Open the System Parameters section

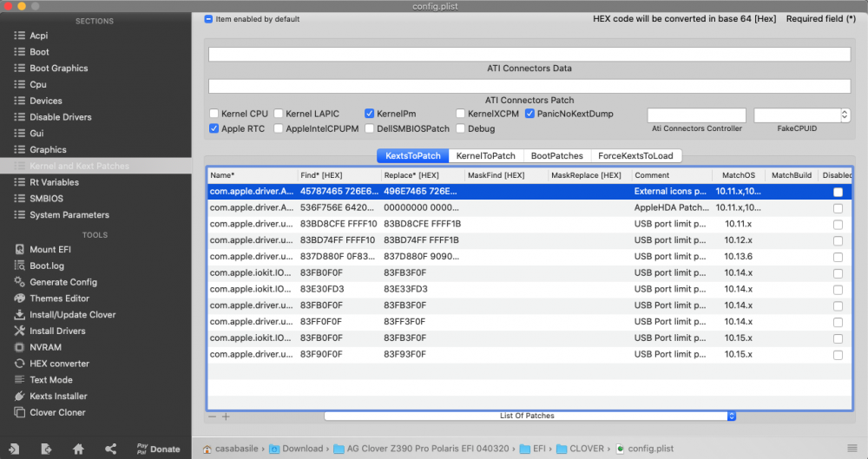click(x=69, y=215)
